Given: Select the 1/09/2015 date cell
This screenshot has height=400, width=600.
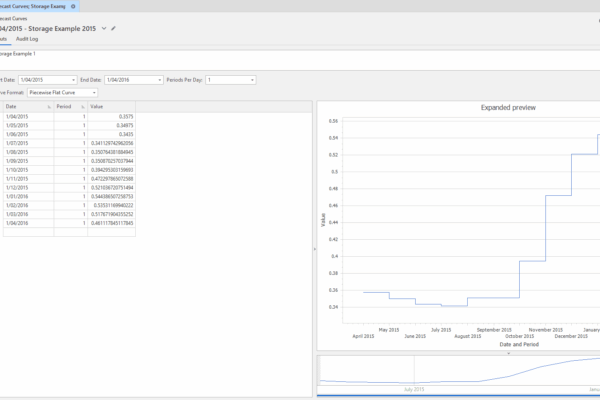Looking at the screenshot, I should [29, 161].
